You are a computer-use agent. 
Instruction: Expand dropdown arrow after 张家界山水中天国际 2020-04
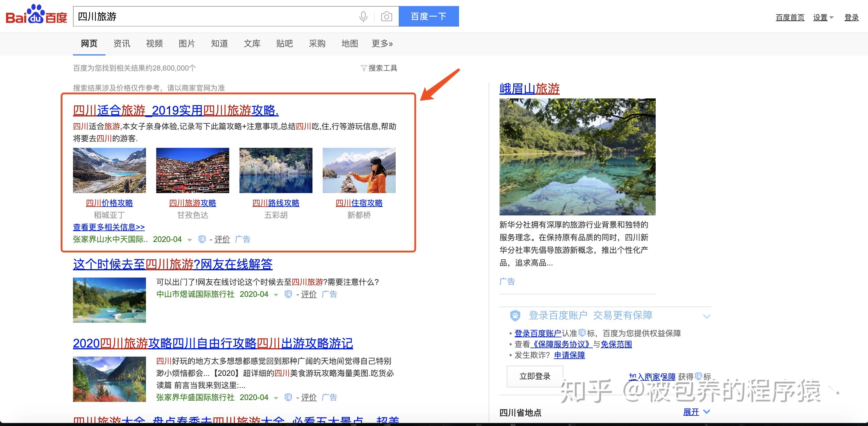pyautogui.click(x=189, y=240)
